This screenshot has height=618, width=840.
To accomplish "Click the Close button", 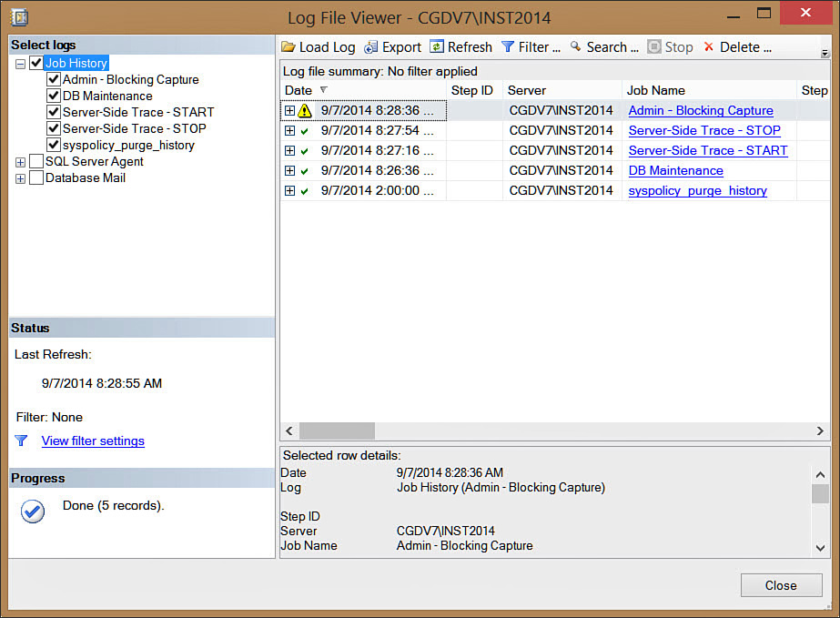I will 781,585.
